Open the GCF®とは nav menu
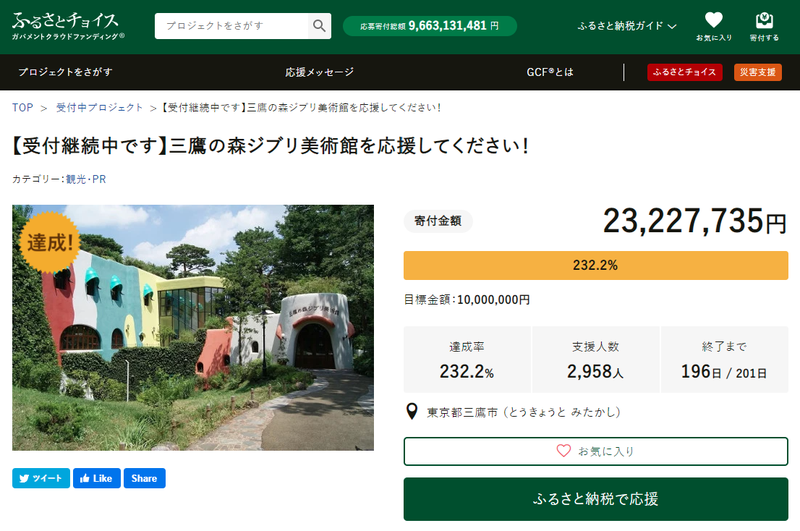The width and height of the screenshot is (800, 531). pyautogui.click(x=550, y=72)
